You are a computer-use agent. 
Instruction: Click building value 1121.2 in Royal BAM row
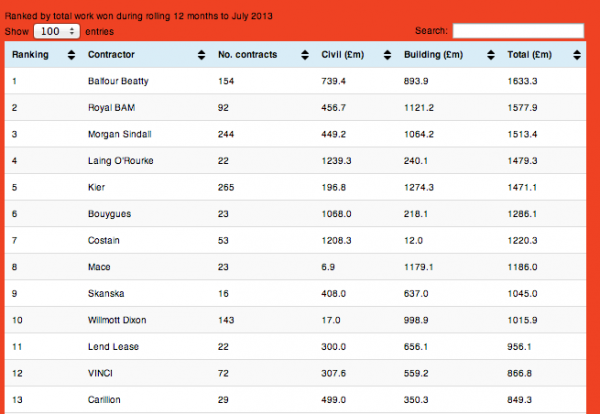click(419, 108)
